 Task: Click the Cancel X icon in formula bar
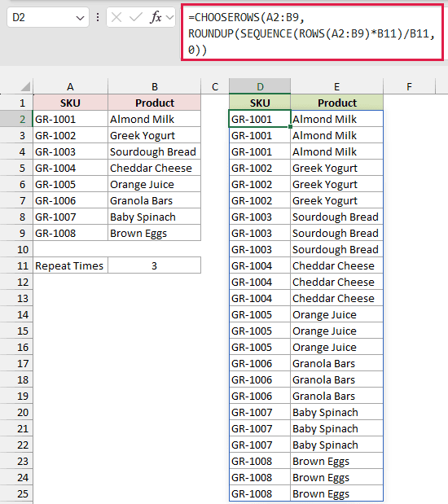click(116, 17)
